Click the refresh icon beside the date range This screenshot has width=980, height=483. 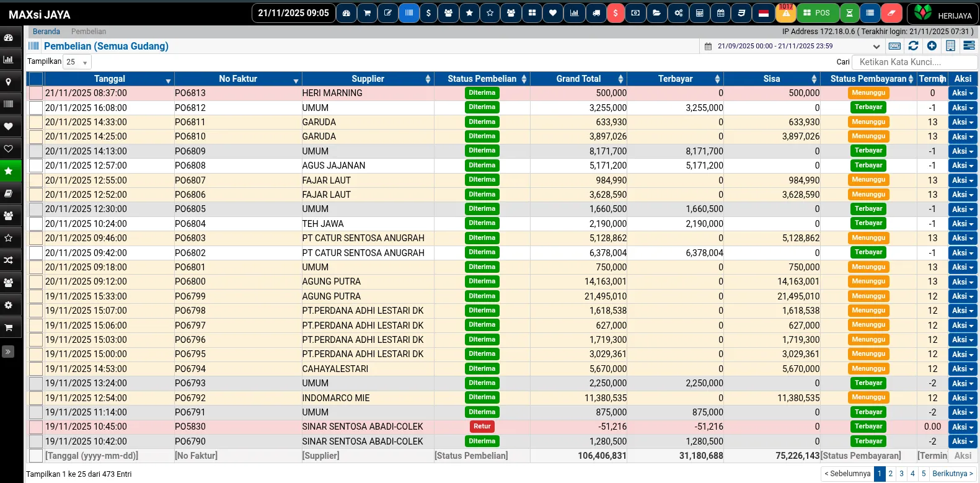[913, 46]
